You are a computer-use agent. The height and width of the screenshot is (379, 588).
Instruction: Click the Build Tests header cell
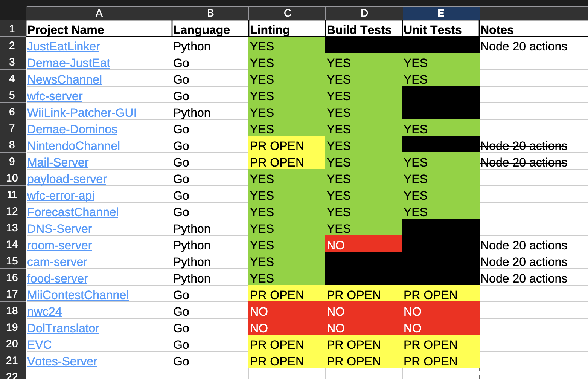point(364,29)
